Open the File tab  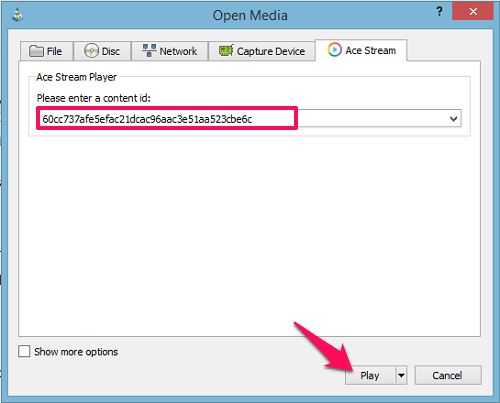pyautogui.click(x=46, y=51)
